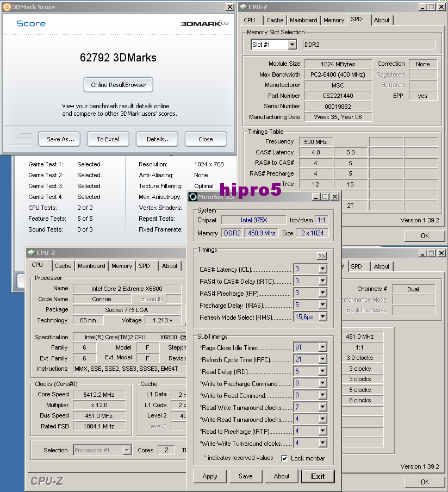Screen dimensions: 448x492
Task: Open the Mainboard tab in the CPU-Z processor window
Action: pos(91,266)
